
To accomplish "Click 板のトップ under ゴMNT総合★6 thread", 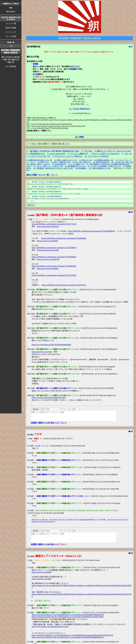I will 55,423.
